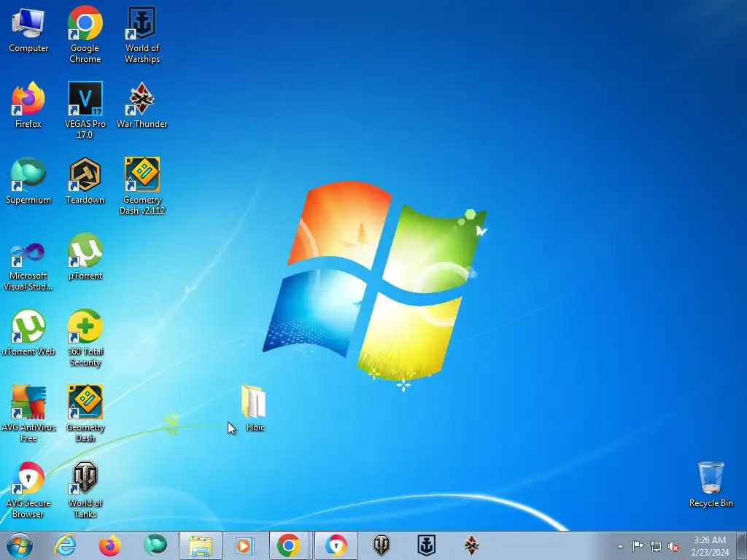Open the clock showing 3:26 AM

click(x=710, y=546)
